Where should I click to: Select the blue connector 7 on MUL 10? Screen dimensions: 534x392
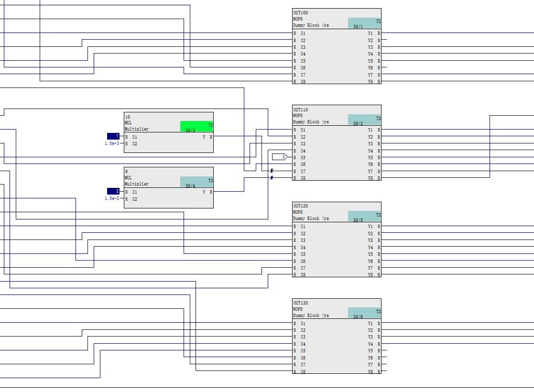[x=113, y=137]
